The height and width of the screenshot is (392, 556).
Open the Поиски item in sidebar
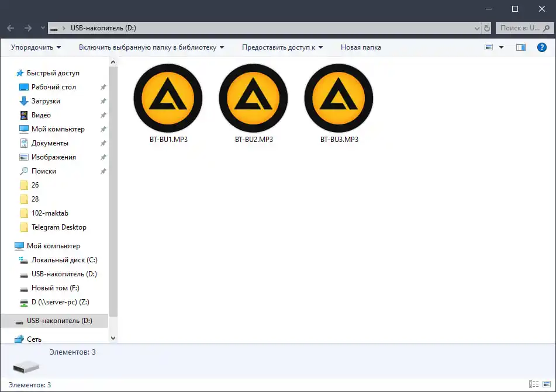click(x=44, y=171)
